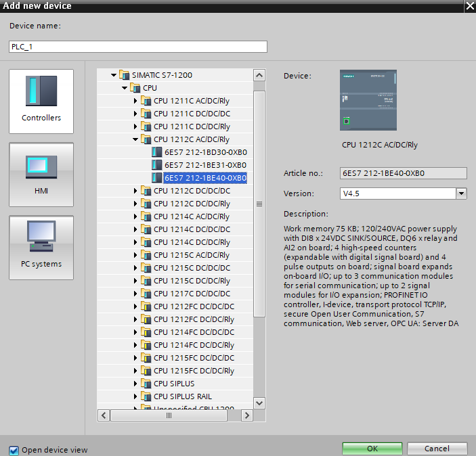The image size is (476, 456).
Task: Expand the CPU 1215C AC/DC/Rly node
Action: click(135, 255)
